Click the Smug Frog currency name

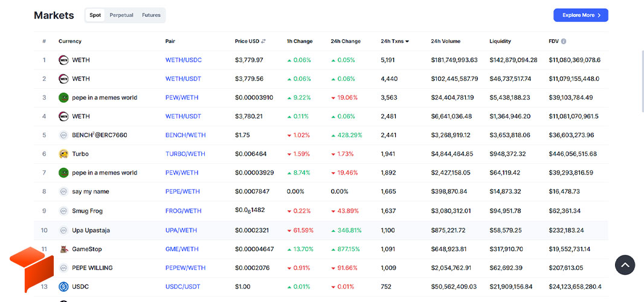tap(87, 211)
